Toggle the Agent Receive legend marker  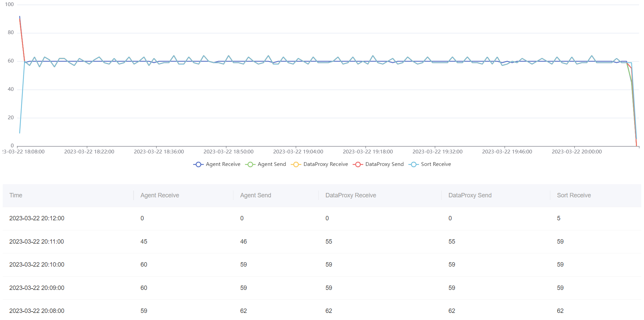[x=199, y=164]
